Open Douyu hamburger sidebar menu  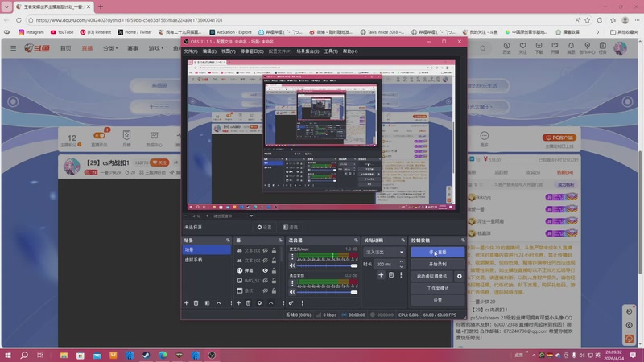[13, 48]
